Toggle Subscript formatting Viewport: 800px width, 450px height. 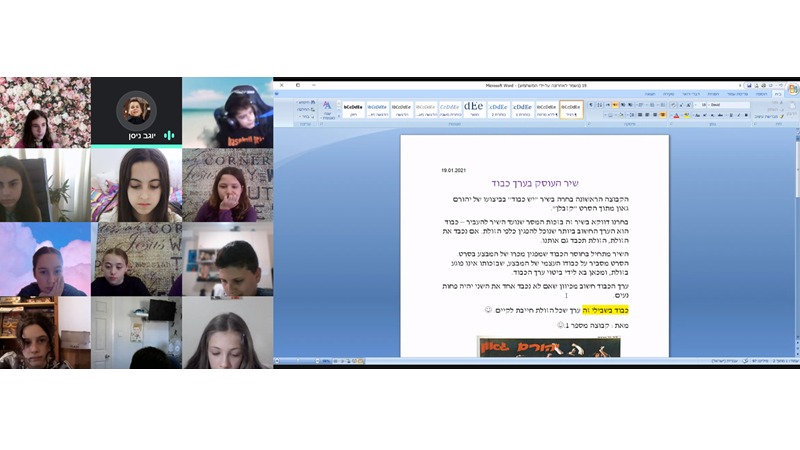pos(712,115)
